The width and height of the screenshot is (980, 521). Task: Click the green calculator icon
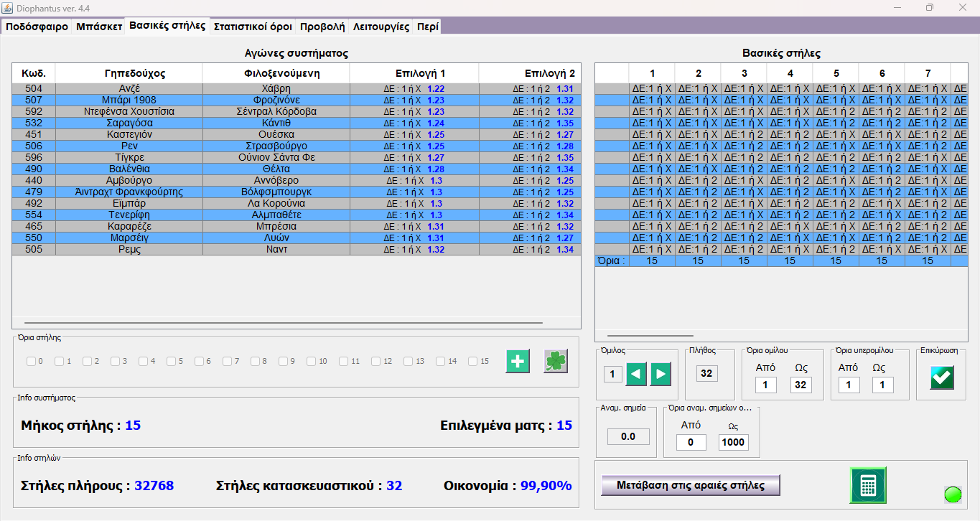[x=868, y=485]
